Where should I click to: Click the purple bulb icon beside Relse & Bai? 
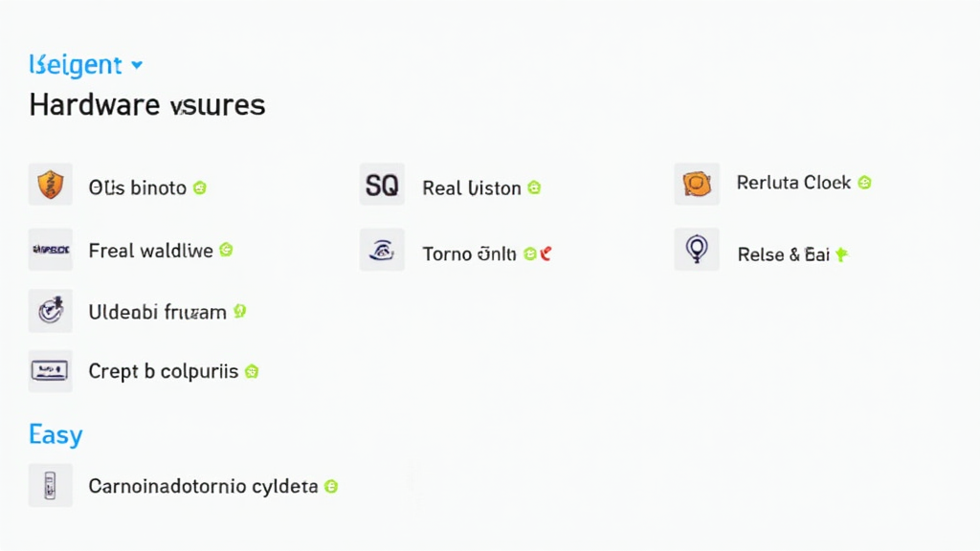(x=697, y=250)
